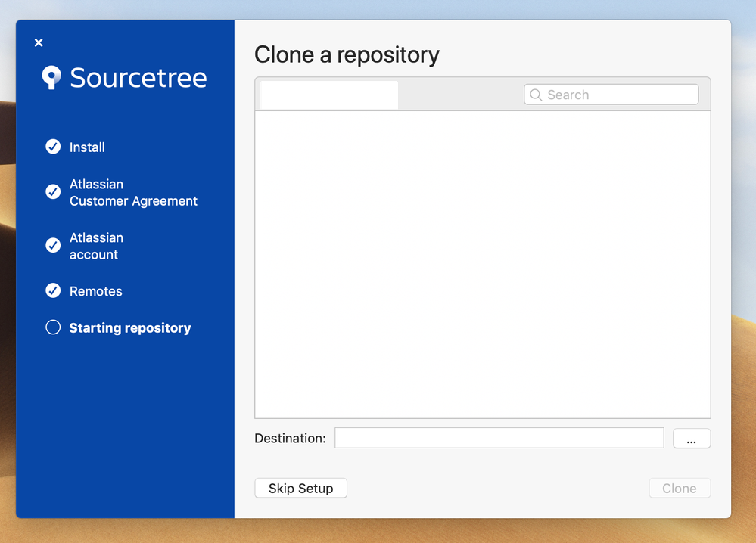Select the 'Remotes' step label
Viewport: 756px width, 543px height.
pyautogui.click(x=95, y=291)
